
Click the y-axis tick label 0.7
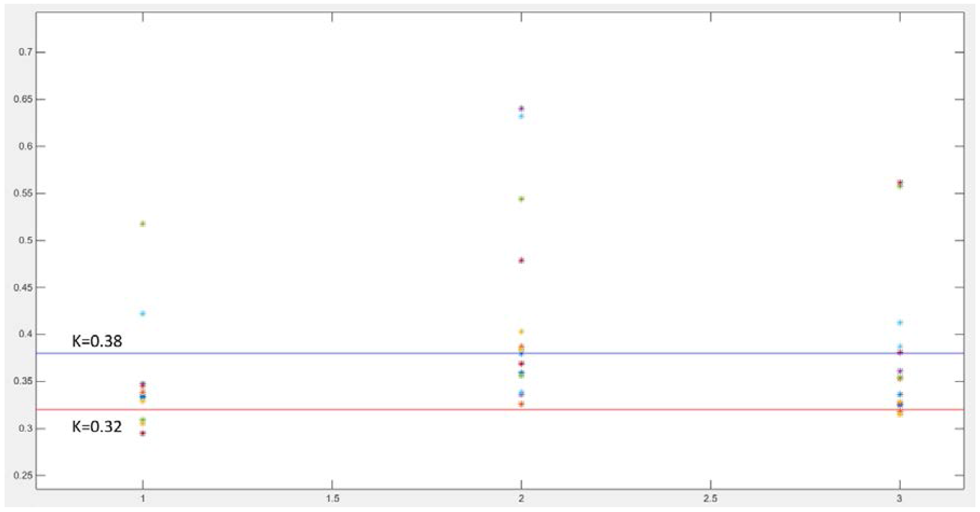(25, 52)
